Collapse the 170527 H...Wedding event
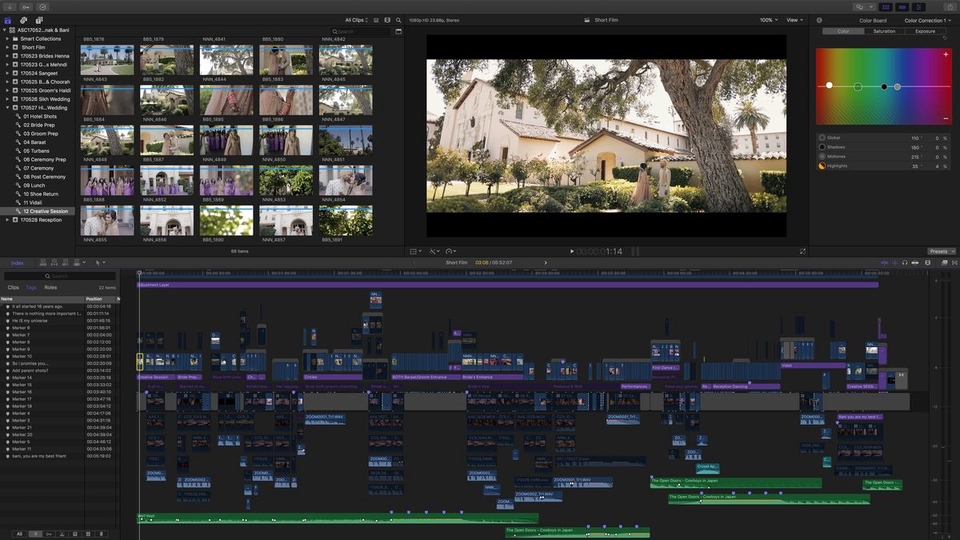 [x=7, y=108]
